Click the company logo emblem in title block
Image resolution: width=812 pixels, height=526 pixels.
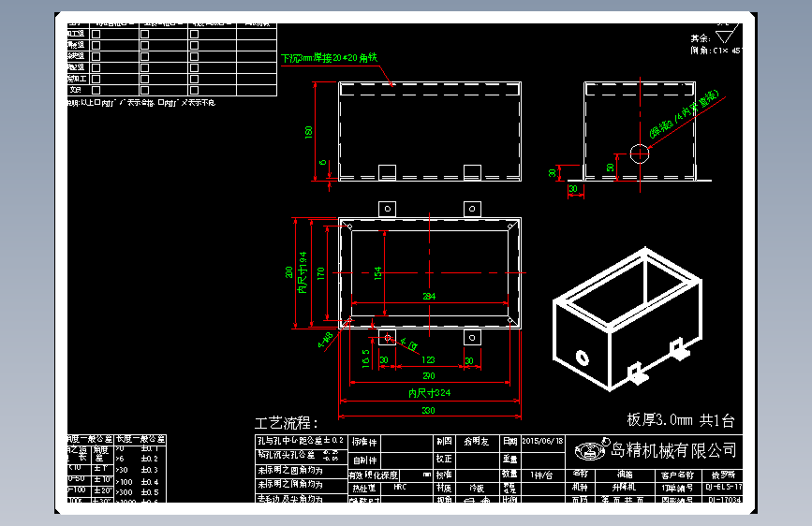click(591, 449)
